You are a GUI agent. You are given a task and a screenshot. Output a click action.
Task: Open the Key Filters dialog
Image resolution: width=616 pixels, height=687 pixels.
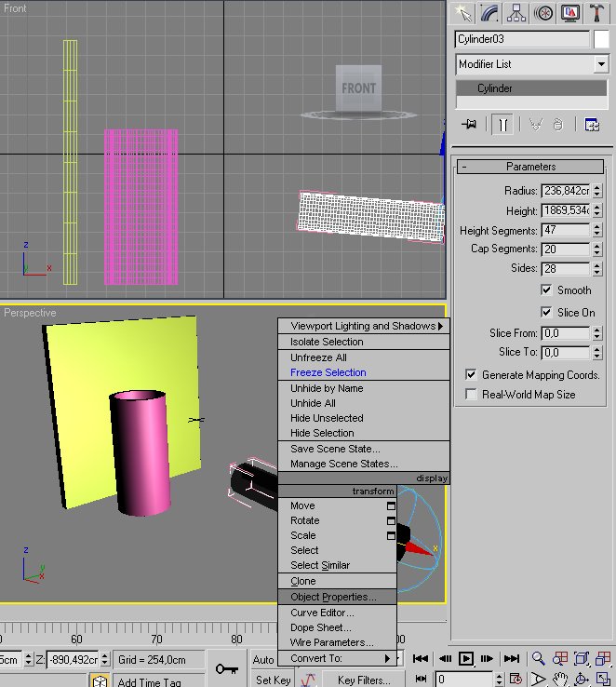(x=364, y=680)
